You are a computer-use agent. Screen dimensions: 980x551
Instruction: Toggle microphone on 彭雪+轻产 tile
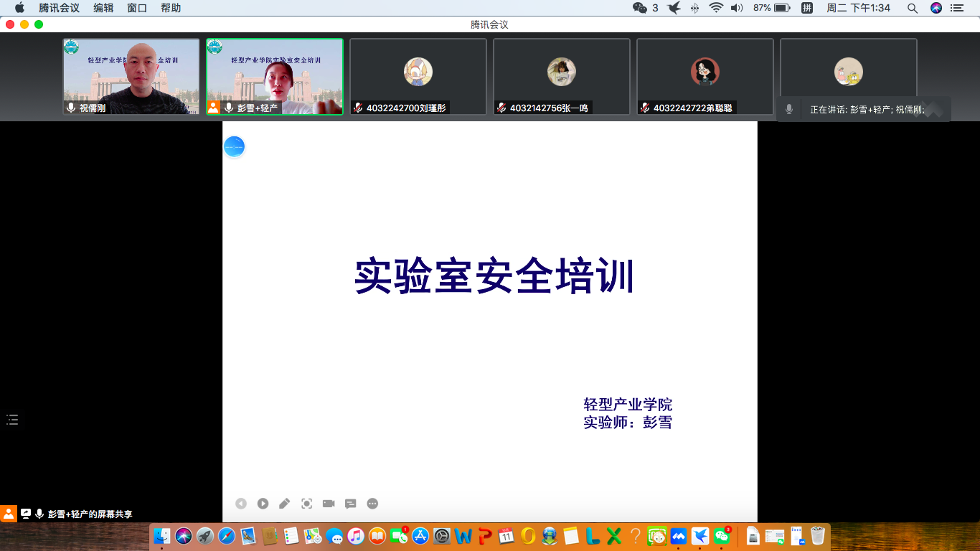229,108
